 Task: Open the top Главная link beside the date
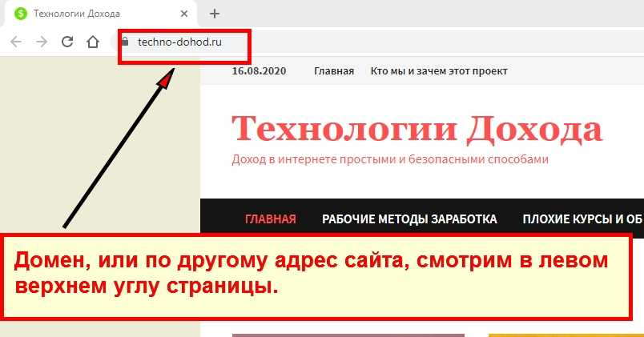(334, 71)
